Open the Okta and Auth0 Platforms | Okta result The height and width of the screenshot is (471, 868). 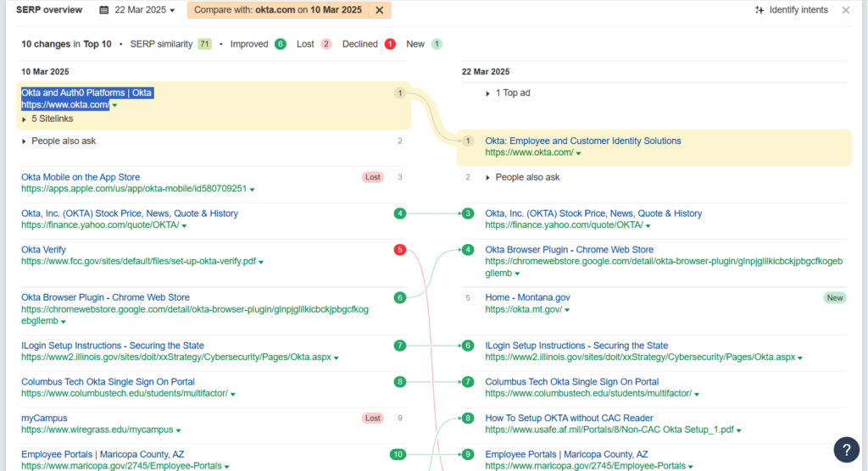[x=86, y=93]
